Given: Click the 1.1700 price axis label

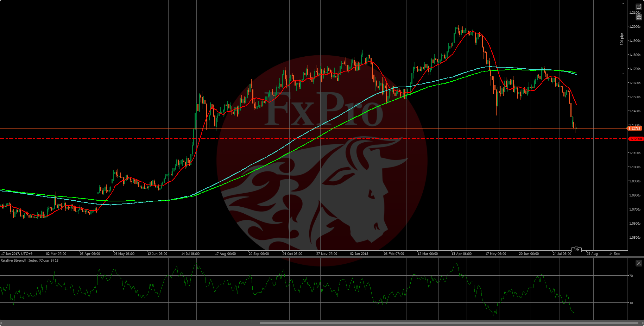Looking at the screenshot, I should (635, 69).
